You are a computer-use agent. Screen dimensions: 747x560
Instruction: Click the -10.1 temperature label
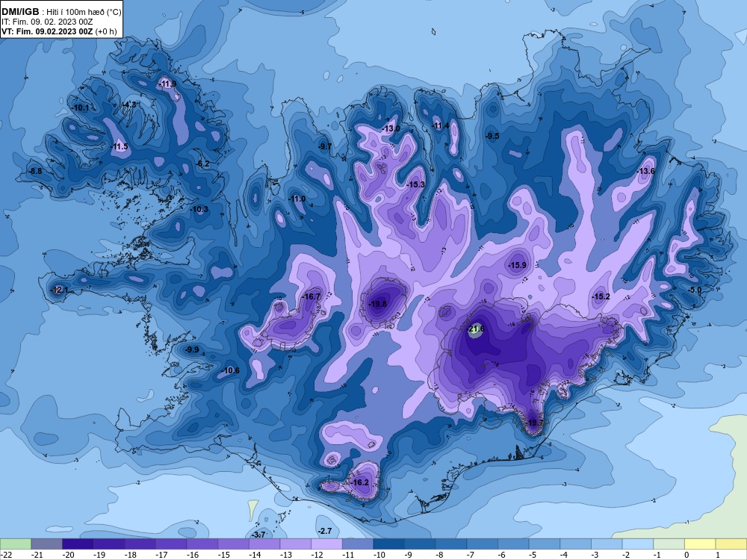[81, 108]
